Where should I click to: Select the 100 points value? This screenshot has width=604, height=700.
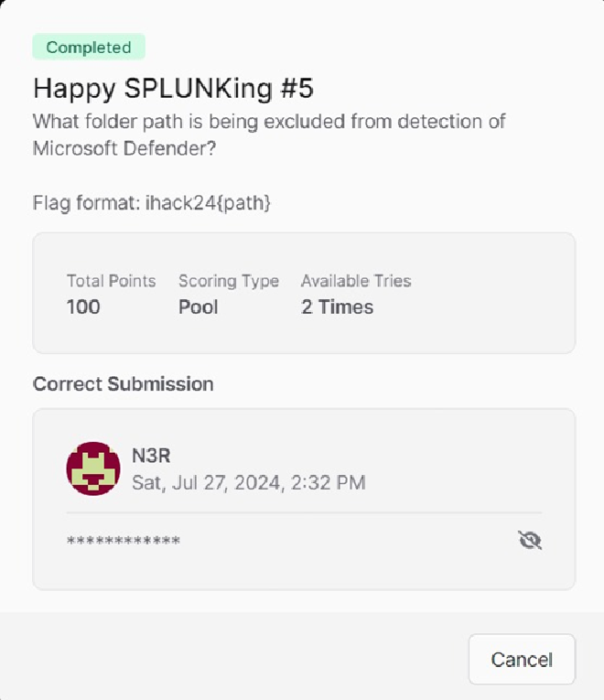click(x=83, y=307)
